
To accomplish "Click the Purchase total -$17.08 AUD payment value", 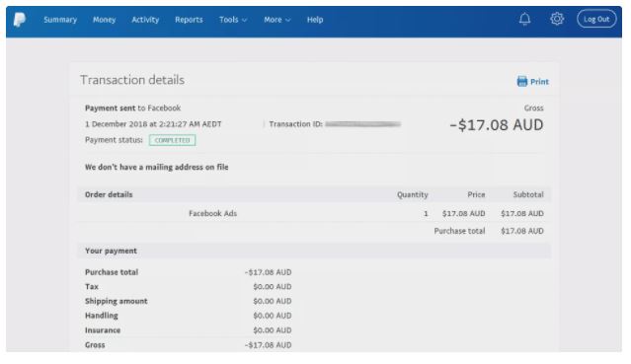I will [x=268, y=272].
